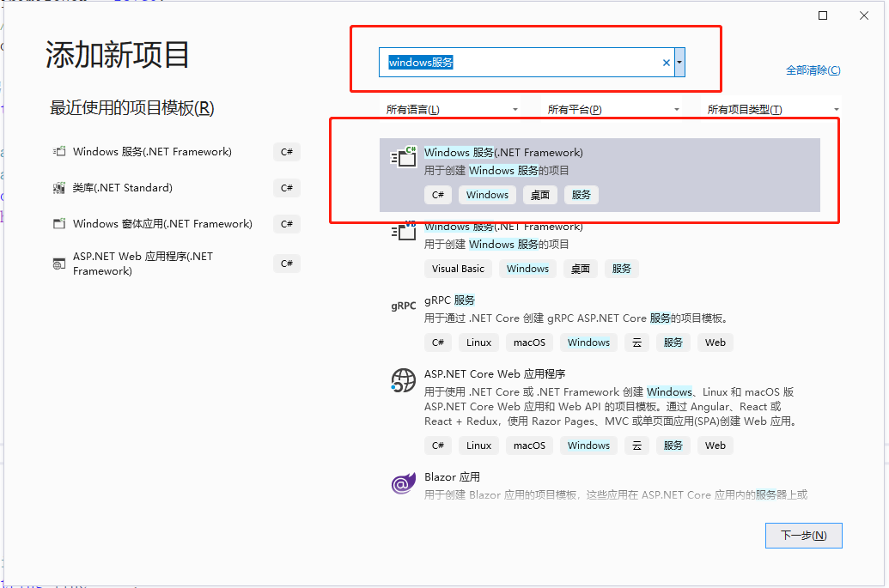Click the Blazor 应用 template icon
Viewport: 889px width, 588px height.
coord(403,483)
